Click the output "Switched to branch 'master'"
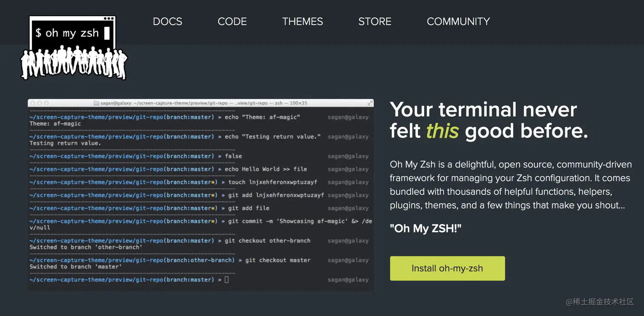 [75, 267]
